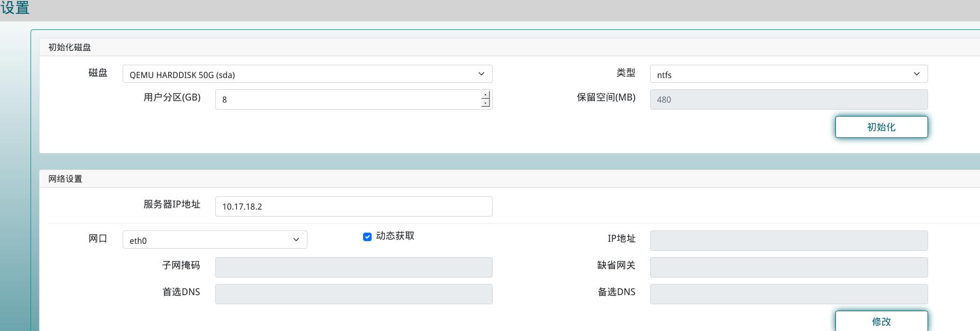Click the 服务器IP地址 input field
The height and width of the screenshot is (331, 980).
pos(353,206)
